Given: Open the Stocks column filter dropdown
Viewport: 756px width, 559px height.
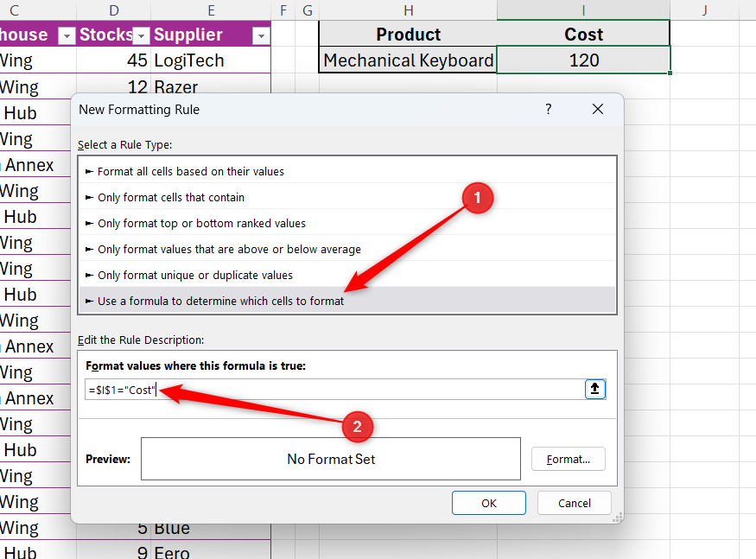Looking at the screenshot, I should (x=138, y=35).
